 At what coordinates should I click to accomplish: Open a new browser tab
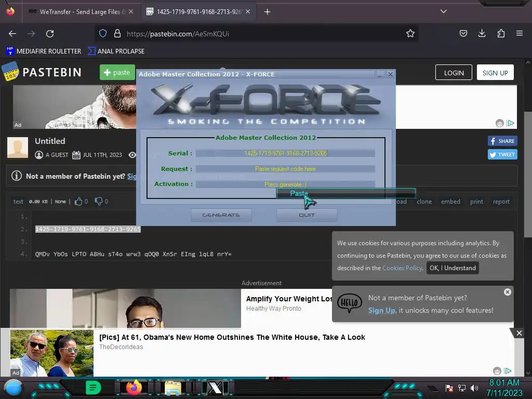pos(268,12)
